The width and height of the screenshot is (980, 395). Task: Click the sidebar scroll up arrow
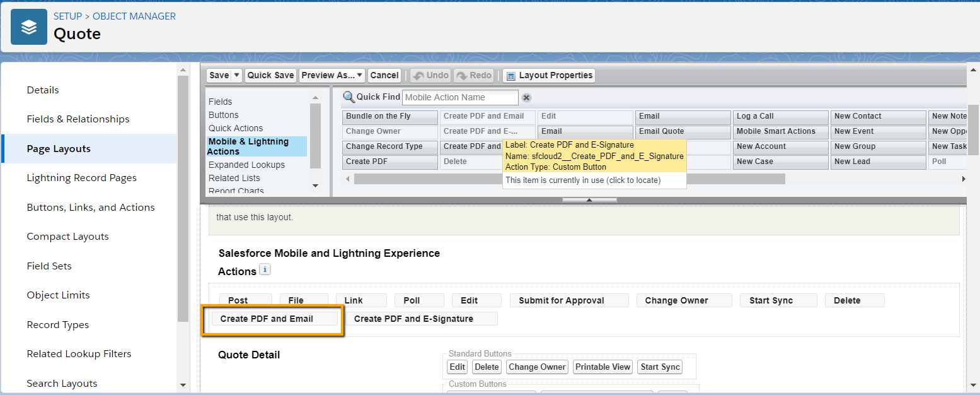pos(183,70)
